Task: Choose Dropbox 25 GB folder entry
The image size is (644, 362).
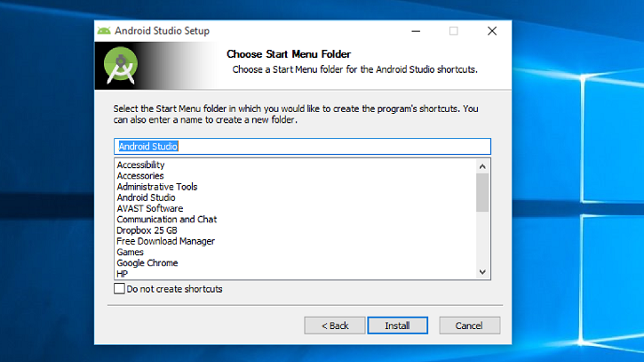Action: coord(147,230)
